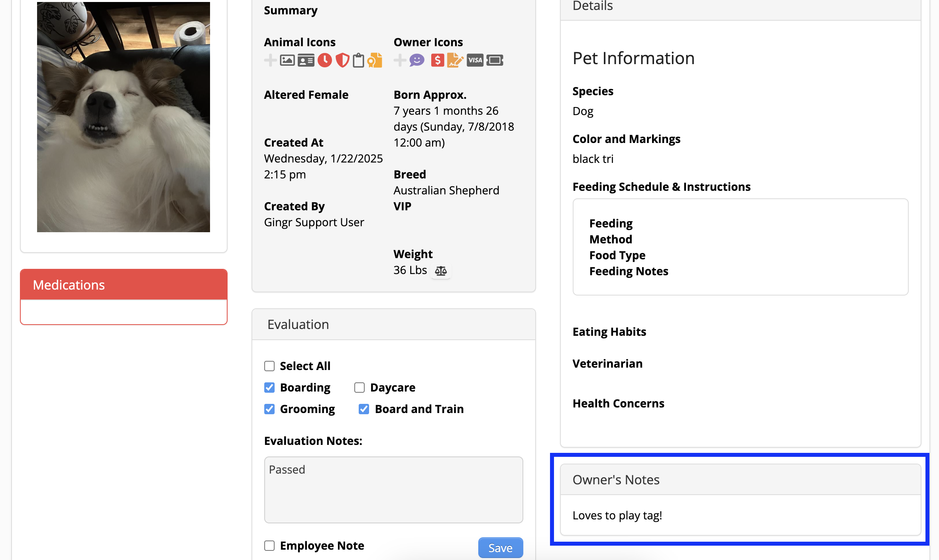Open the orange certificate document icon
939x560 pixels.
pos(375,60)
